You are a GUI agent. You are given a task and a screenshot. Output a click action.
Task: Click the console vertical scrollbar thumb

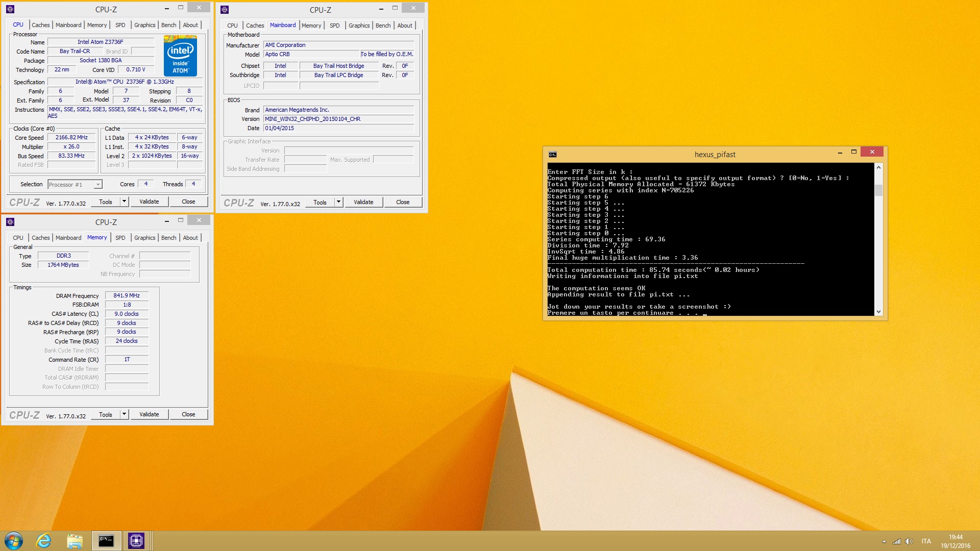point(878,190)
